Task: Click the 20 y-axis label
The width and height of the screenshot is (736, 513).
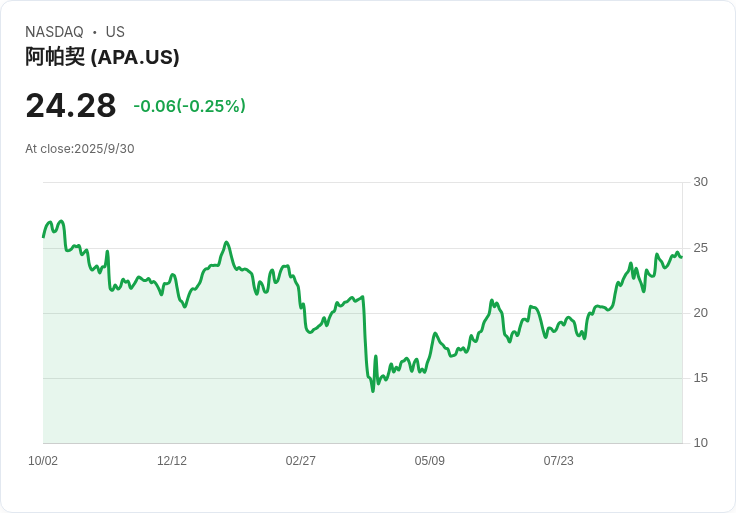Action: (701, 313)
